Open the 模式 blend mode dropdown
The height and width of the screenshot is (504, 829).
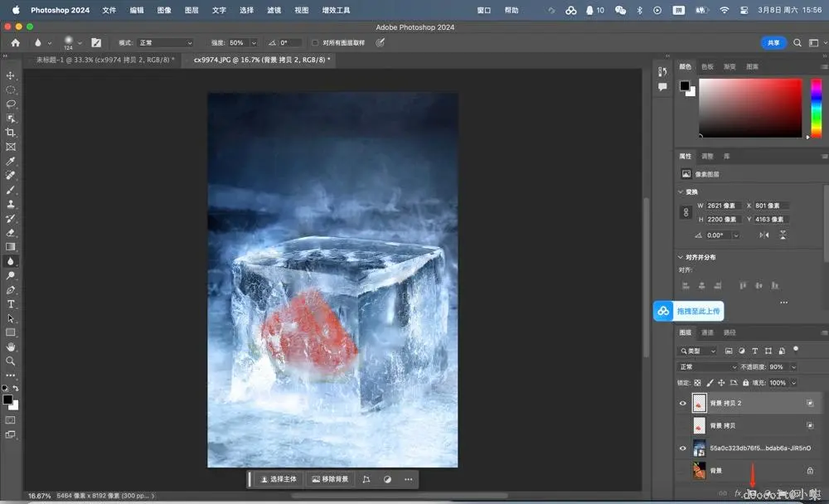(165, 42)
